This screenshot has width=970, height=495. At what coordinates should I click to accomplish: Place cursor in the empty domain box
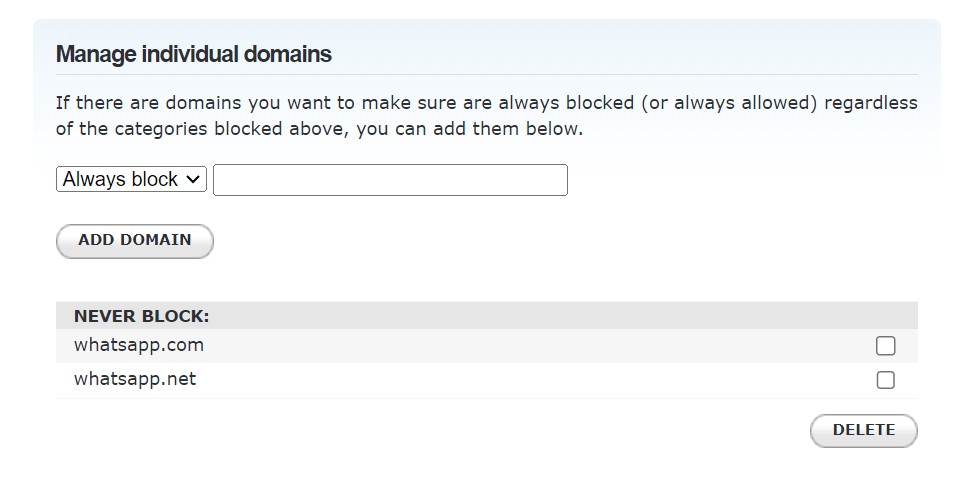pos(390,180)
